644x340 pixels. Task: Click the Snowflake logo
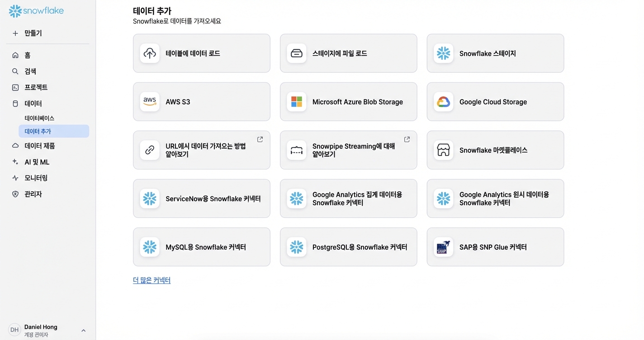36,11
